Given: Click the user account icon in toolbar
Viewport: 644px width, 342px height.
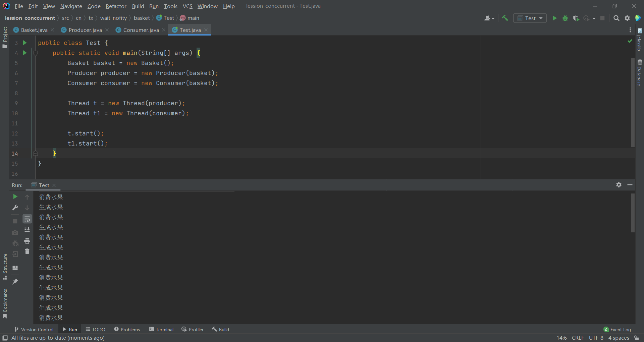Looking at the screenshot, I should (489, 18).
